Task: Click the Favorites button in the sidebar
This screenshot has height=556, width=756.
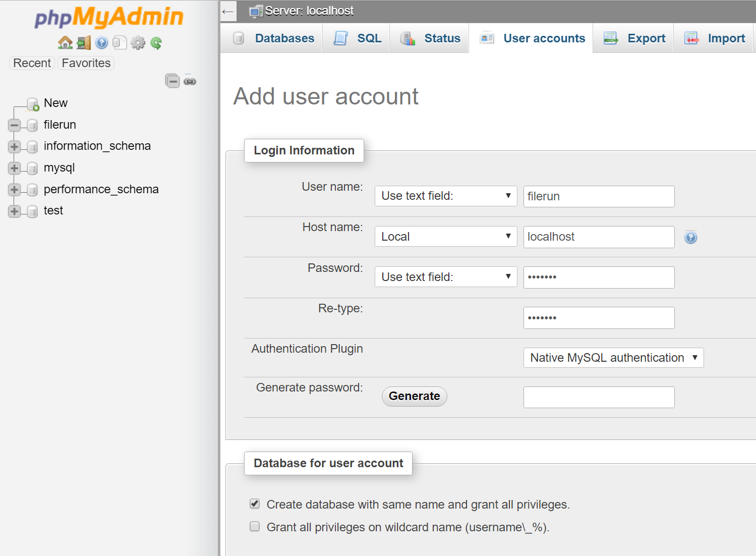Action: point(86,63)
